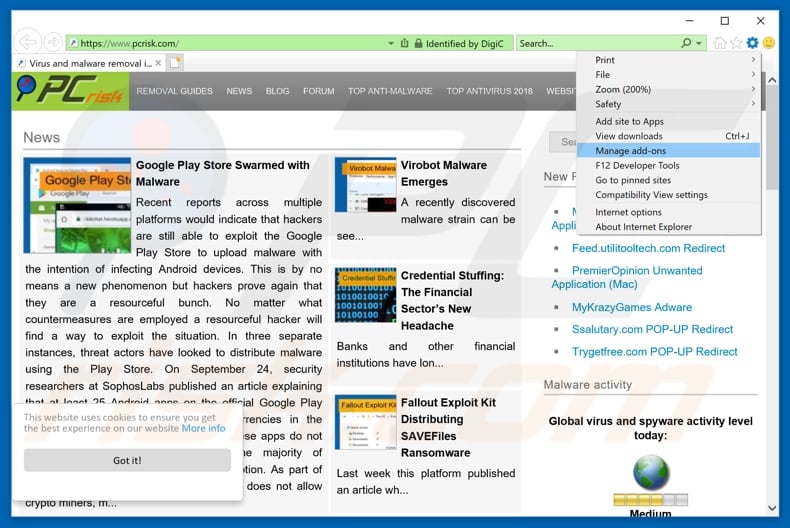Select Manage add-ons menu entry

coord(668,151)
